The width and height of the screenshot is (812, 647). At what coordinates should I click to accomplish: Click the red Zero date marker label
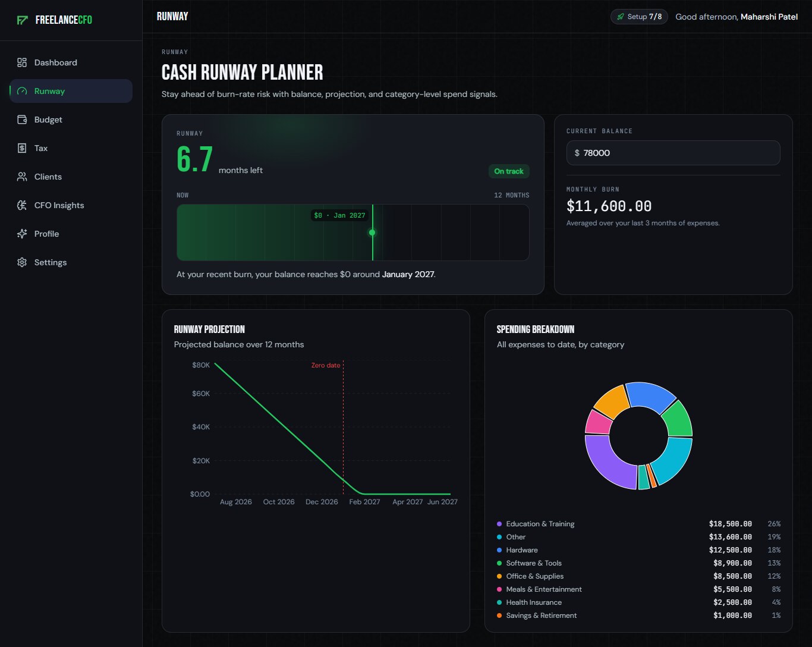[326, 365]
